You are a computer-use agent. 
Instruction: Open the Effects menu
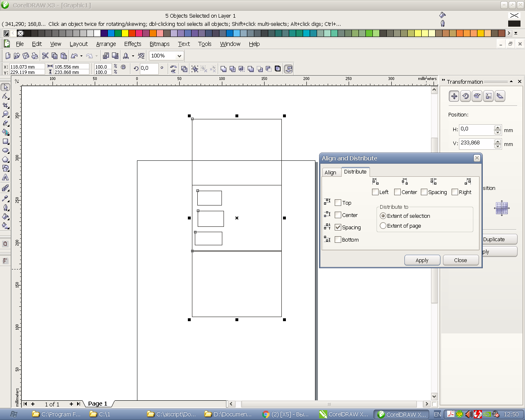tap(132, 44)
